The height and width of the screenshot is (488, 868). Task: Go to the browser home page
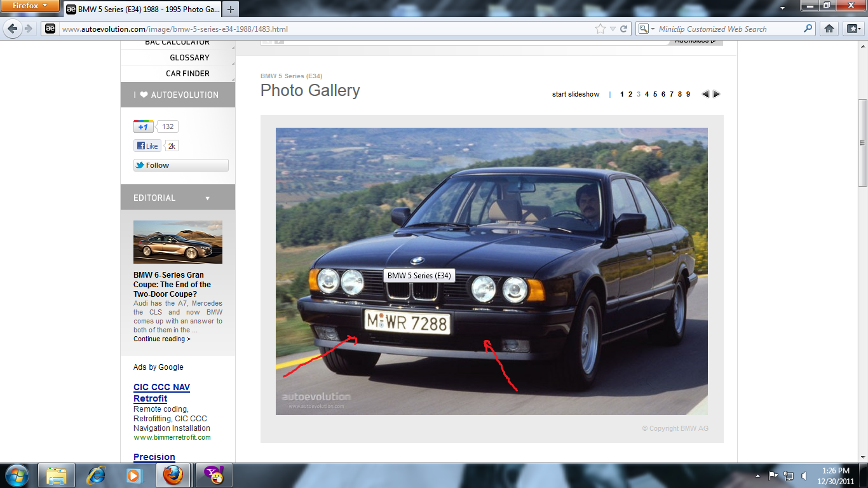click(x=829, y=29)
